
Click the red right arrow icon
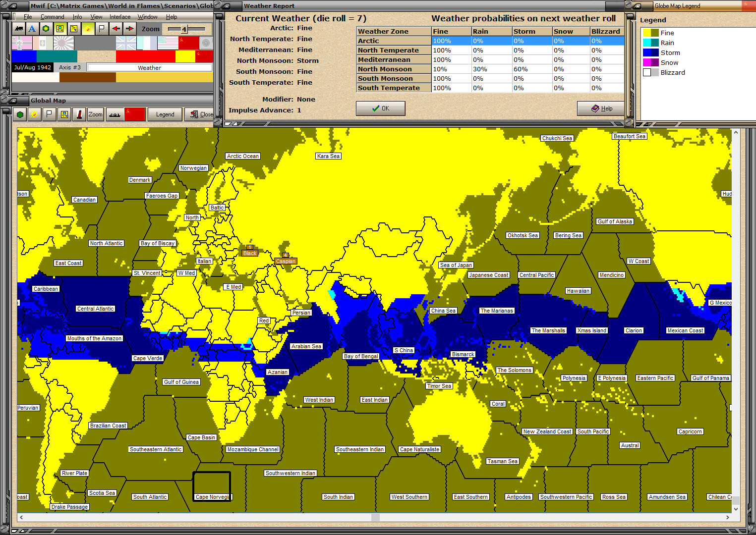click(129, 29)
